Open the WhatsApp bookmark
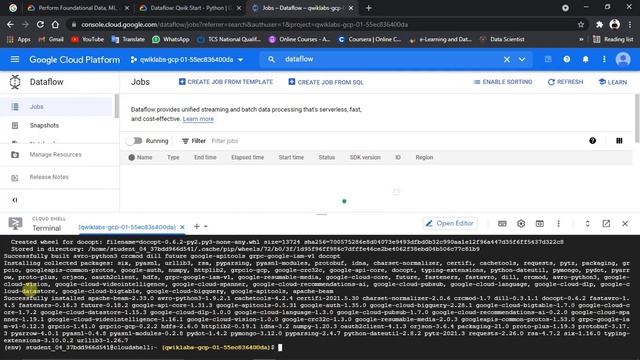The width and height of the screenshot is (640, 360). pos(171,39)
